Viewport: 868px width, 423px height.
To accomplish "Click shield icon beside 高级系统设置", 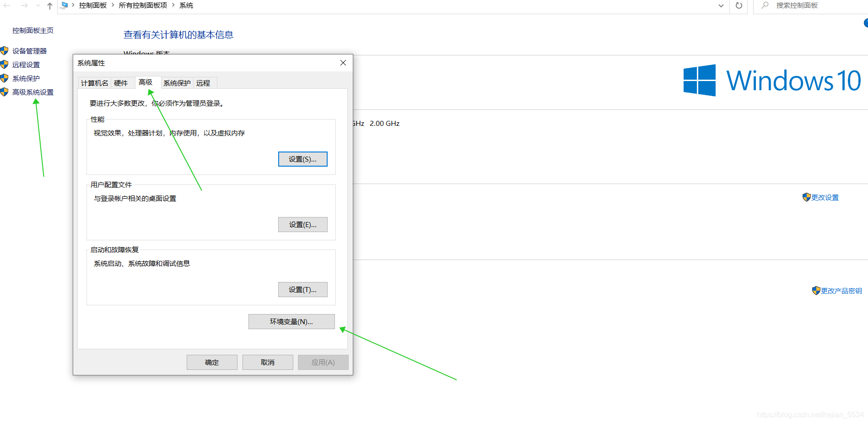I will pos(5,92).
